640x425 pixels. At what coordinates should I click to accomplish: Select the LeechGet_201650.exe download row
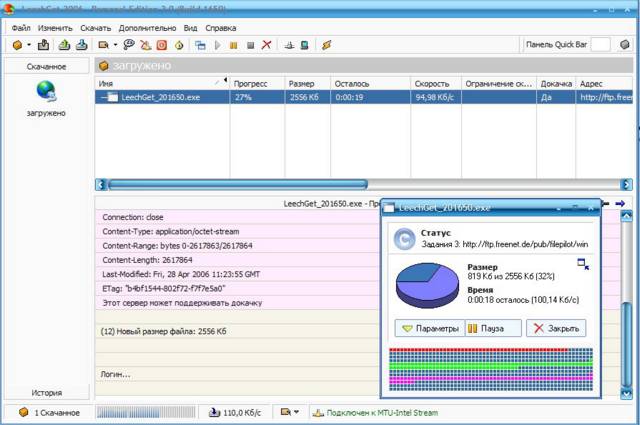point(364,97)
